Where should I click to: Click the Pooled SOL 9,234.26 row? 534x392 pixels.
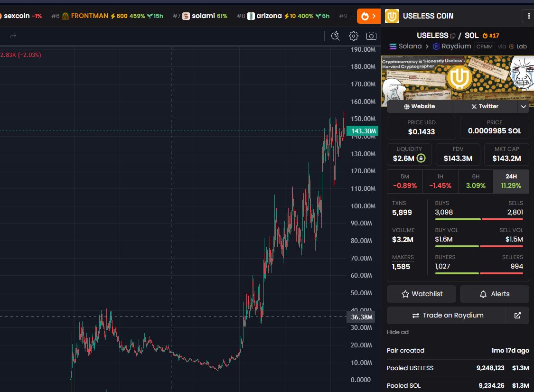click(x=458, y=385)
